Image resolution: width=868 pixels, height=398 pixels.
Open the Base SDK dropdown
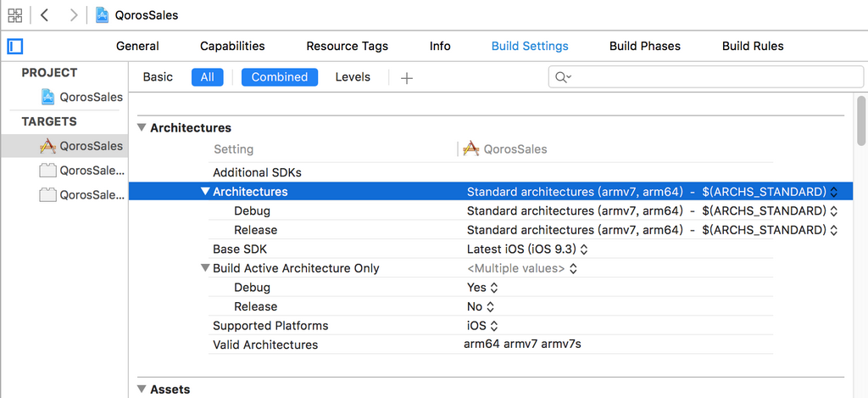[527, 249]
